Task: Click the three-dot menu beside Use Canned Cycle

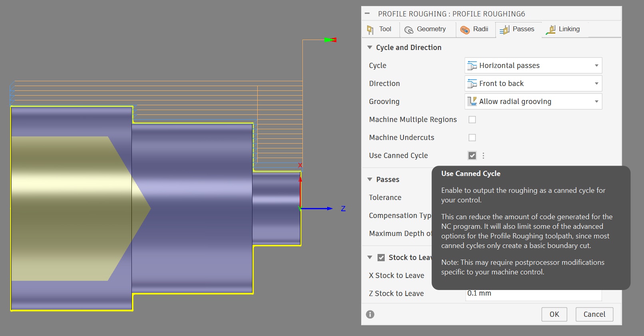Action: (483, 156)
